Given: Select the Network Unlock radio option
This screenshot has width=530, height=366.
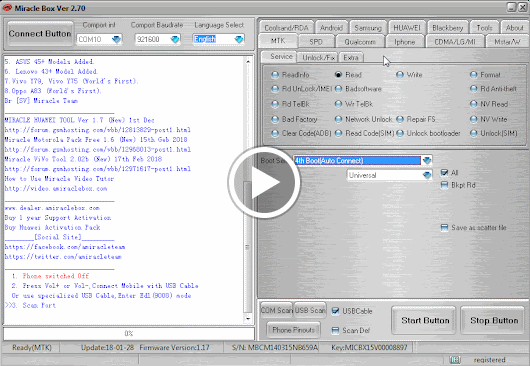Looking at the screenshot, I should click(x=338, y=119).
